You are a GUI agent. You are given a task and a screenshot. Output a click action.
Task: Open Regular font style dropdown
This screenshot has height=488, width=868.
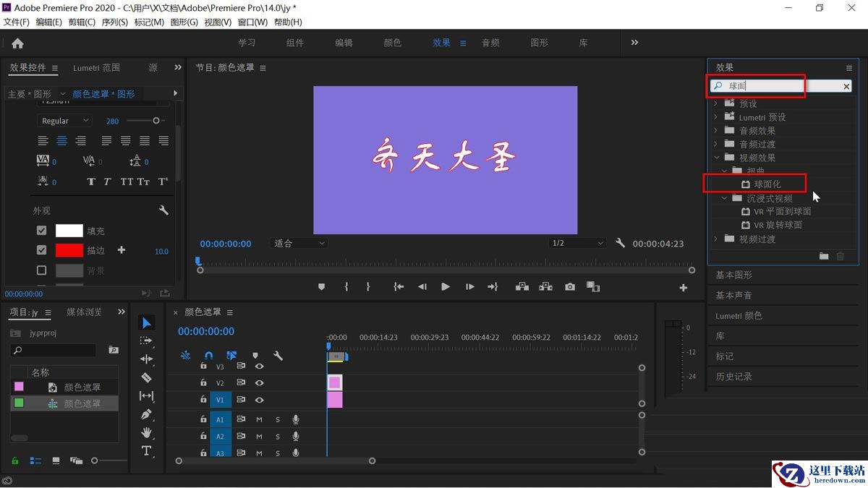click(x=64, y=121)
